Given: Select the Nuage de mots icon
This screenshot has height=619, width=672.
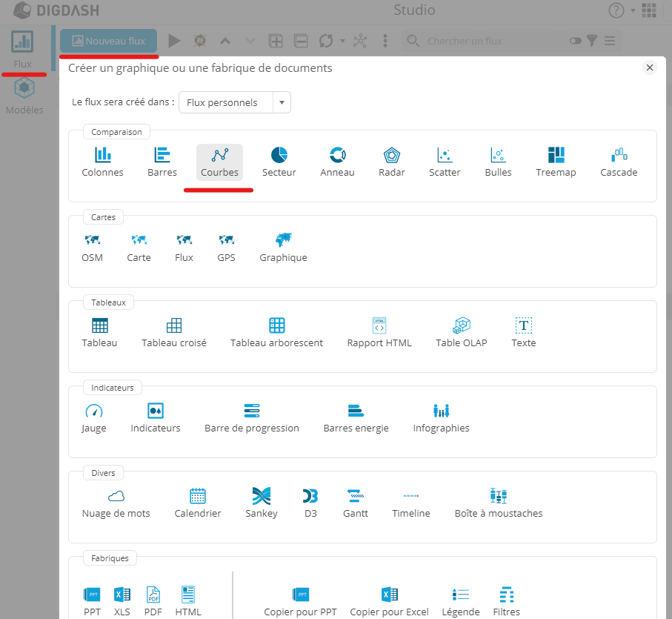Looking at the screenshot, I should click(116, 503).
